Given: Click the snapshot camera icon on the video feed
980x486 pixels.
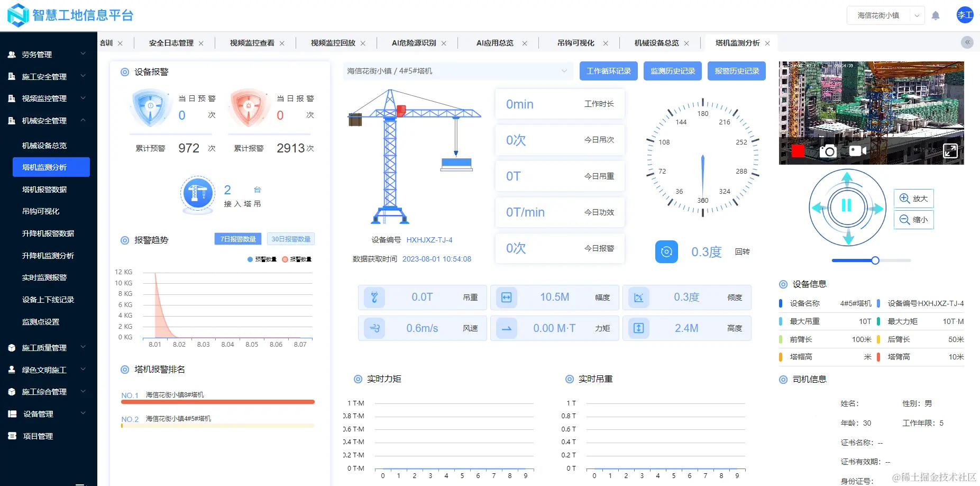Looking at the screenshot, I should tap(828, 151).
